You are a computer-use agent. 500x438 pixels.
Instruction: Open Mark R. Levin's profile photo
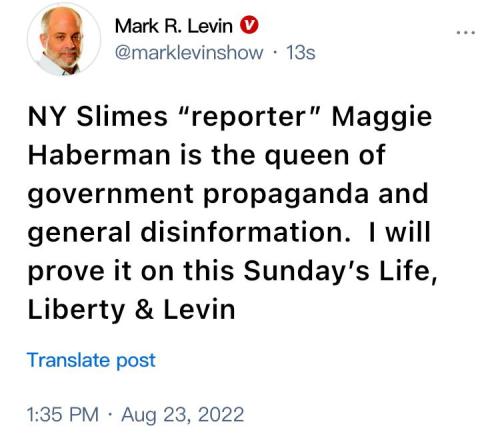[x=64, y=39]
